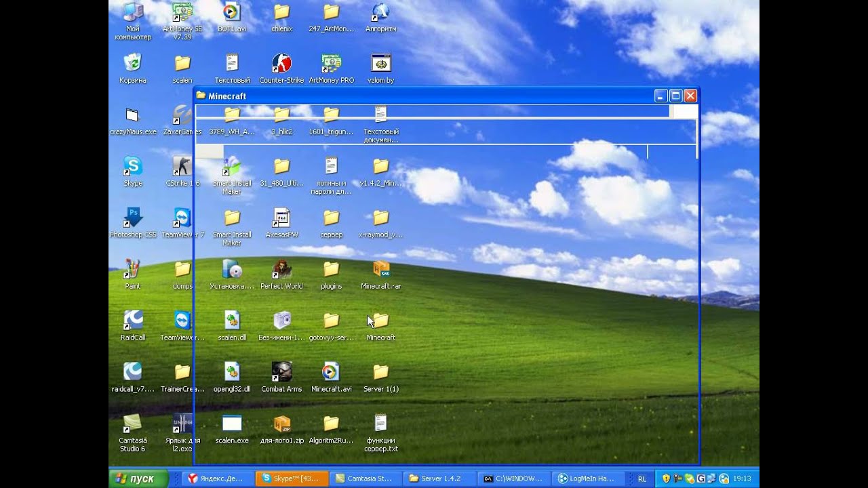Maximize the Minecraft window
868x488 pixels.
pyautogui.click(x=675, y=96)
